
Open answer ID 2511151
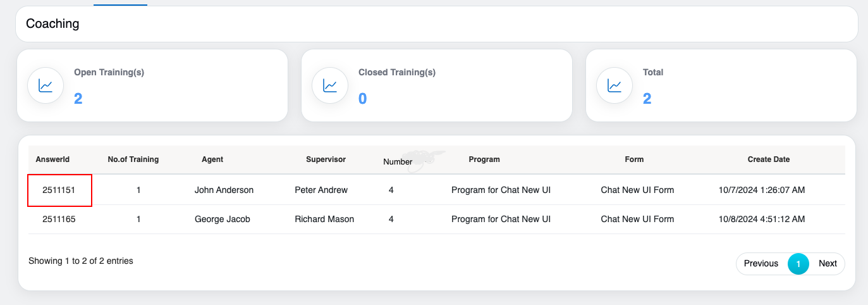point(59,190)
